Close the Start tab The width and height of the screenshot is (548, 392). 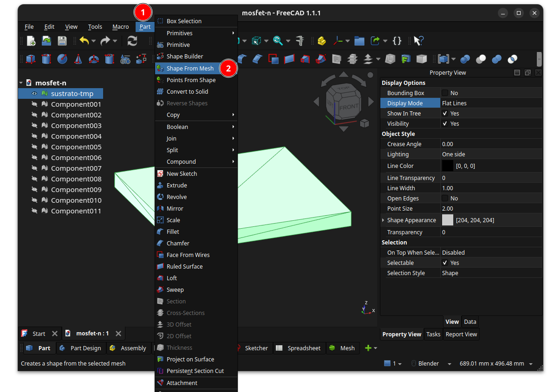54,334
